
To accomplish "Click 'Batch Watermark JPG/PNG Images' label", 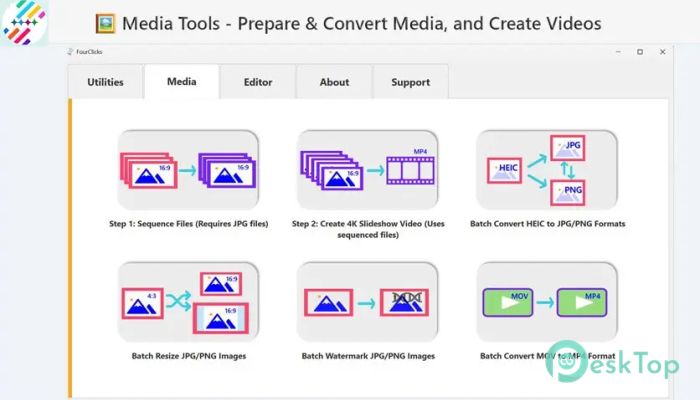I will [x=368, y=356].
